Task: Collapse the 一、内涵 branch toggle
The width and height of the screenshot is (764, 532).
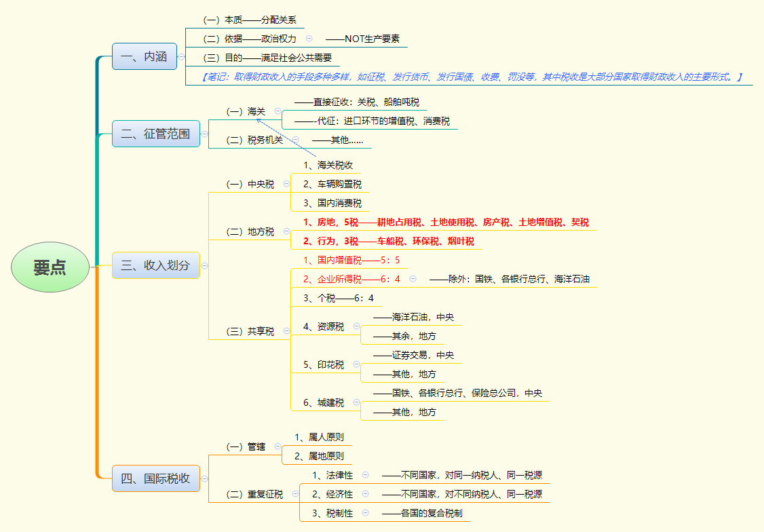Action: click(181, 56)
